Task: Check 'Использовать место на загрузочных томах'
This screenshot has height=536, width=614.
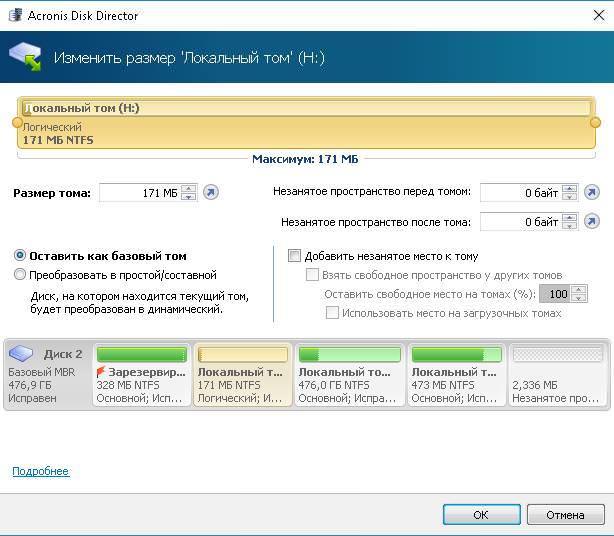Action: [332, 312]
